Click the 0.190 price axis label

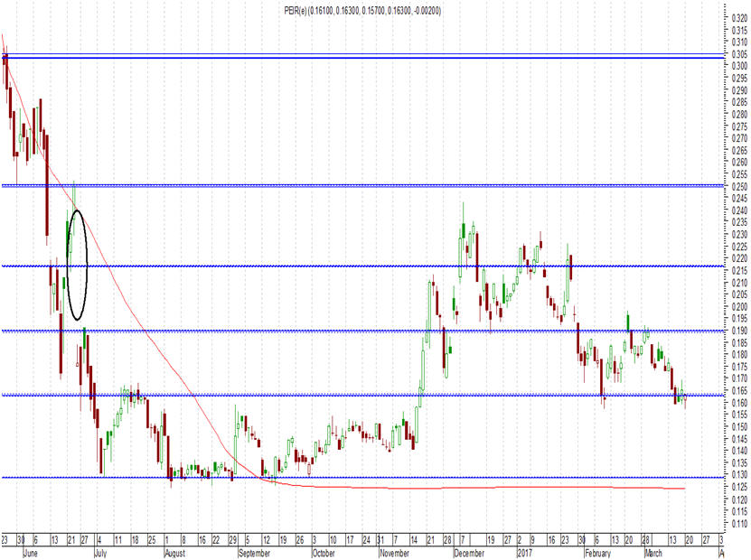(739, 331)
